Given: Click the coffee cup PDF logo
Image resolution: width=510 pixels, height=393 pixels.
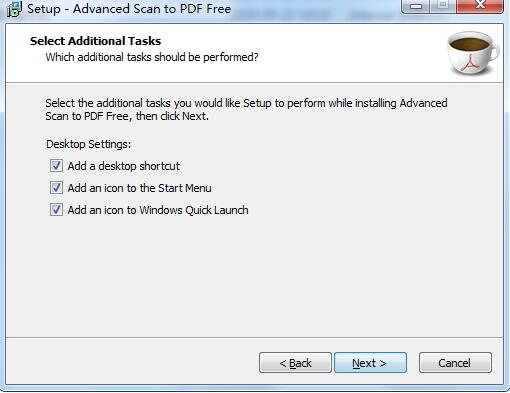Looking at the screenshot, I should tap(473, 53).
